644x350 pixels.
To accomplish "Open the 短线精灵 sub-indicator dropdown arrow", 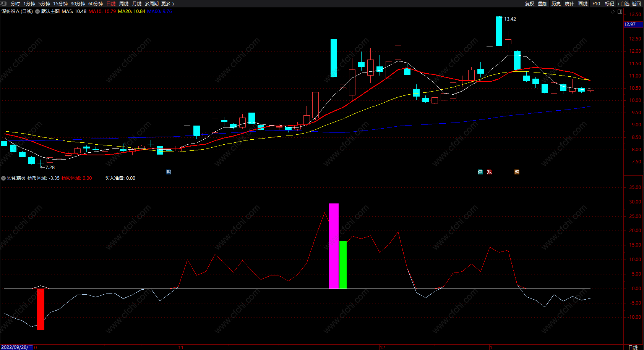I will [x=3, y=178].
